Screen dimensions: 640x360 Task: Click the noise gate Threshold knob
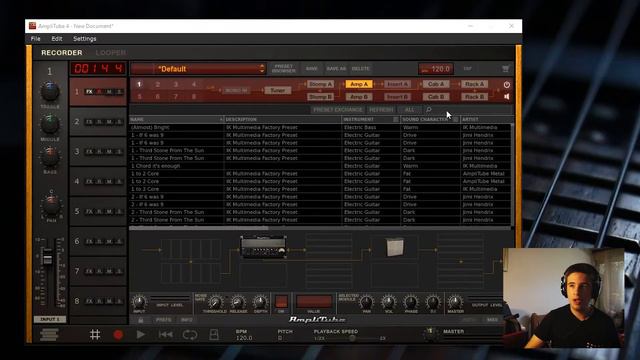pyautogui.click(x=215, y=302)
